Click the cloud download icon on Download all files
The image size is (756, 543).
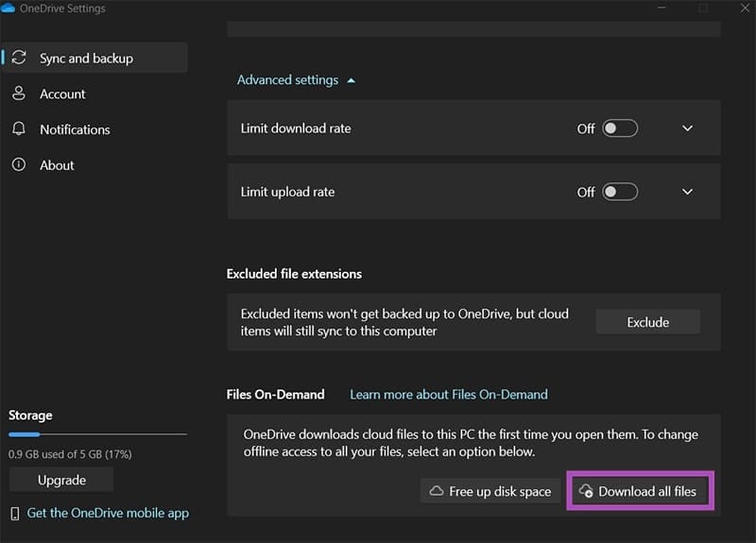[586, 492]
